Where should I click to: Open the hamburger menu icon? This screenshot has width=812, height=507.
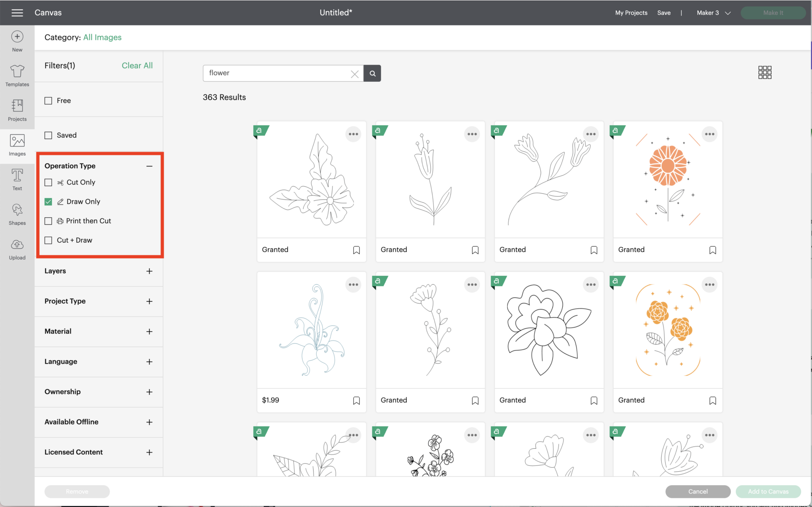point(17,13)
